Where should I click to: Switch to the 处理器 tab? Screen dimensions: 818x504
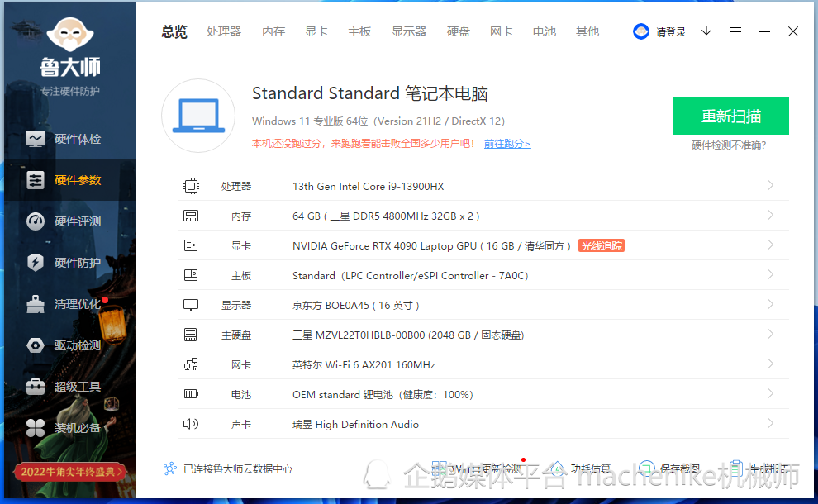224,32
